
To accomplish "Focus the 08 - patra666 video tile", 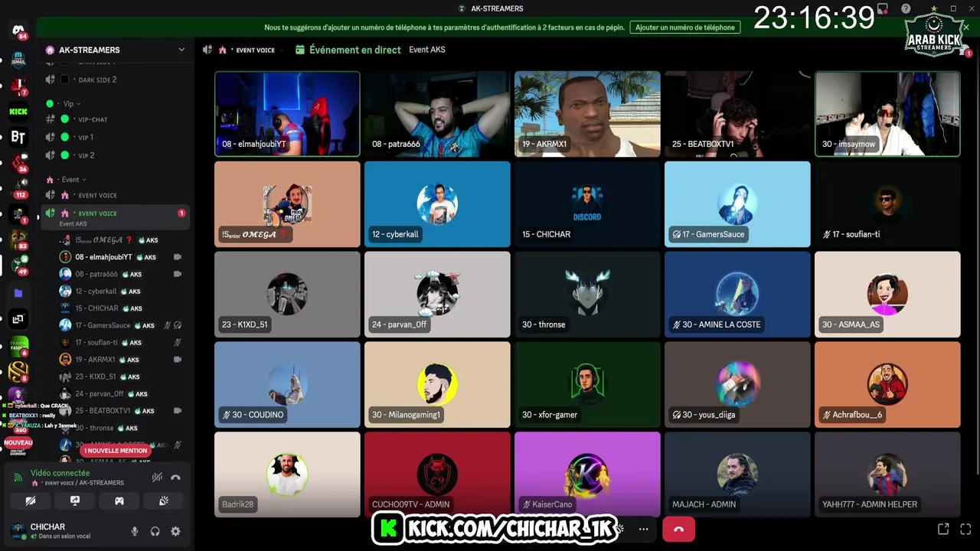I will (437, 114).
